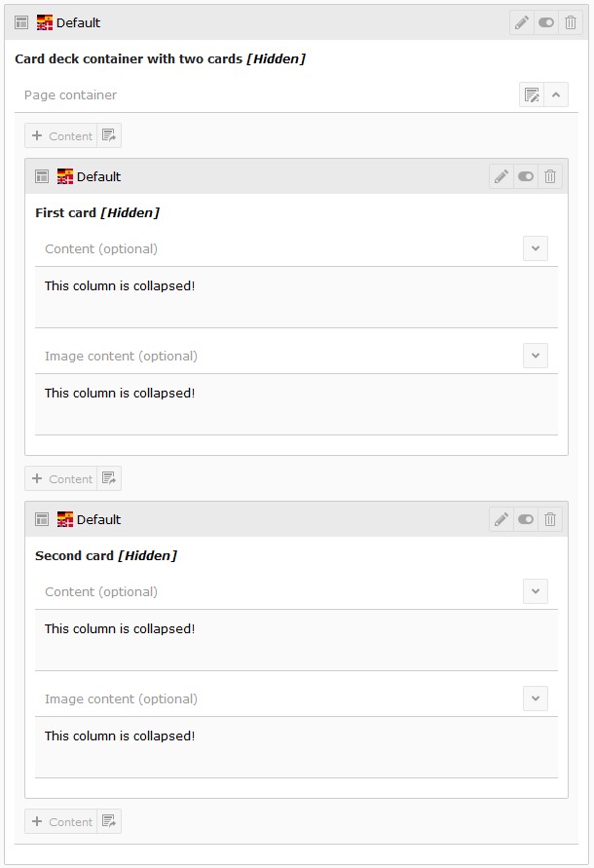This screenshot has height=868, width=594.
Task: Delete the Card deck container element
Action: (x=572, y=22)
